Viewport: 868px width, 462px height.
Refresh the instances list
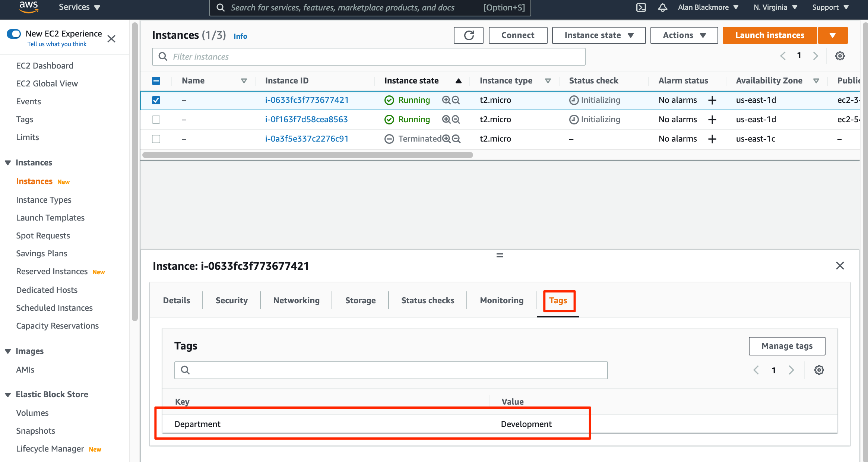(x=469, y=35)
